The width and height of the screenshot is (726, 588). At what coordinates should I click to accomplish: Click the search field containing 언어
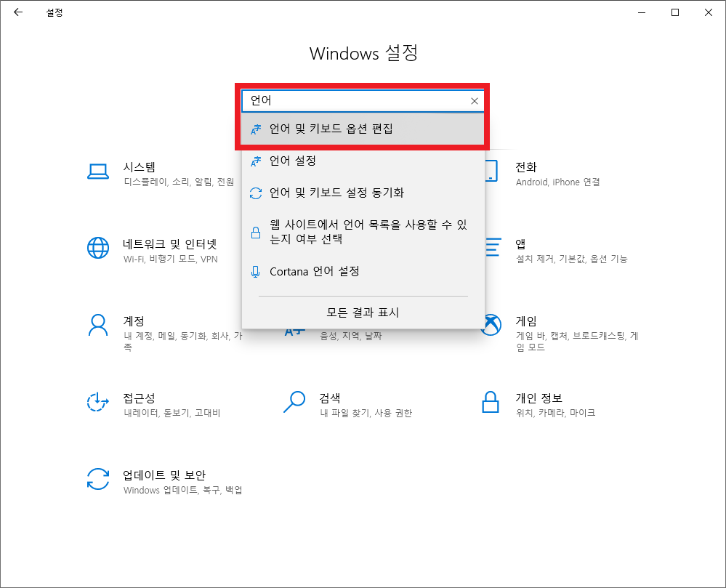coord(363,100)
